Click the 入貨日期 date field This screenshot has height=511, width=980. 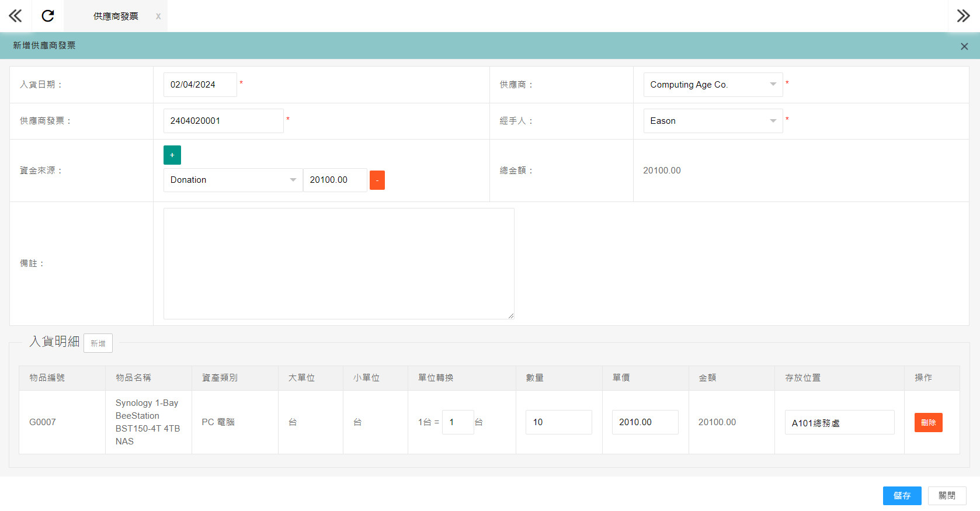click(x=200, y=85)
